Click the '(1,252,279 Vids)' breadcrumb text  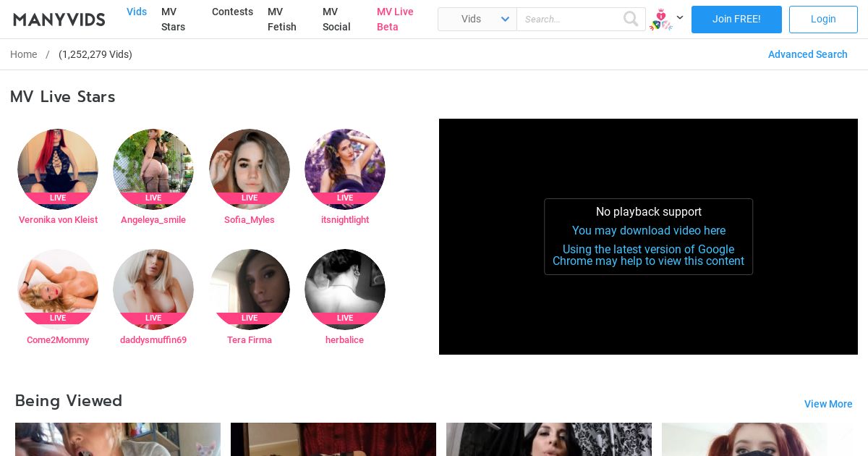tap(95, 54)
